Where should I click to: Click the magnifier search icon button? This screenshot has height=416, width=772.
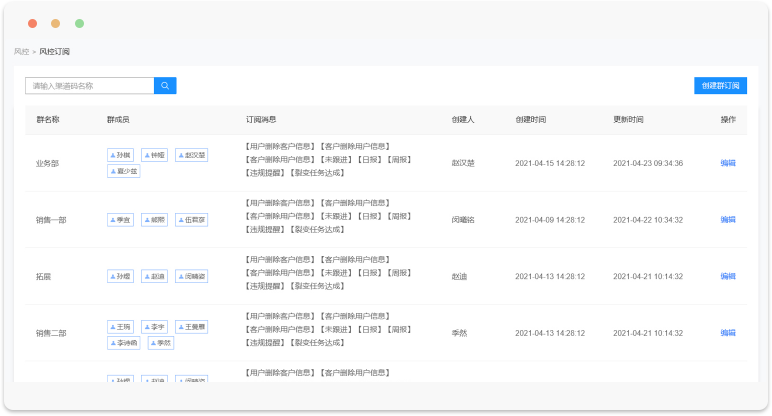[166, 86]
